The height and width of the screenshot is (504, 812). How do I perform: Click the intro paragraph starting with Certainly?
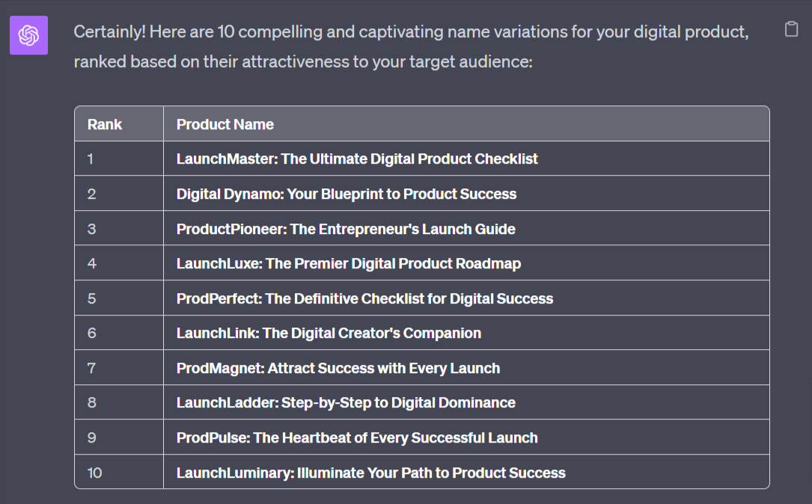click(411, 46)
